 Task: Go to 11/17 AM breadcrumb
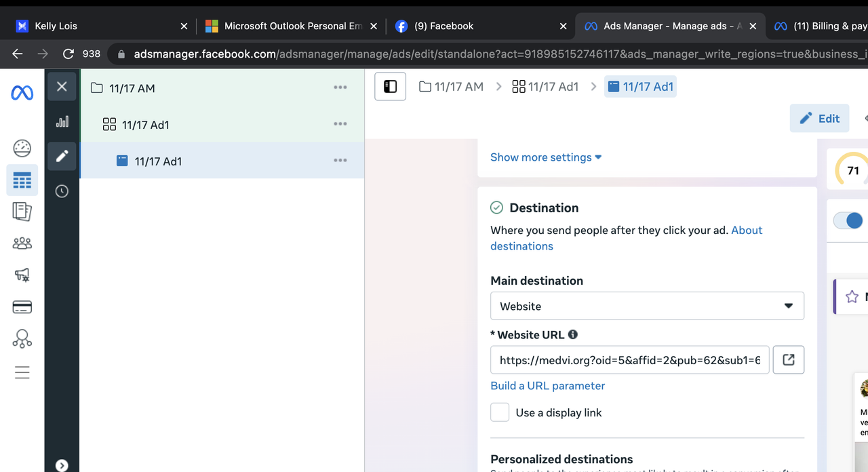click(x=452, y=86)
